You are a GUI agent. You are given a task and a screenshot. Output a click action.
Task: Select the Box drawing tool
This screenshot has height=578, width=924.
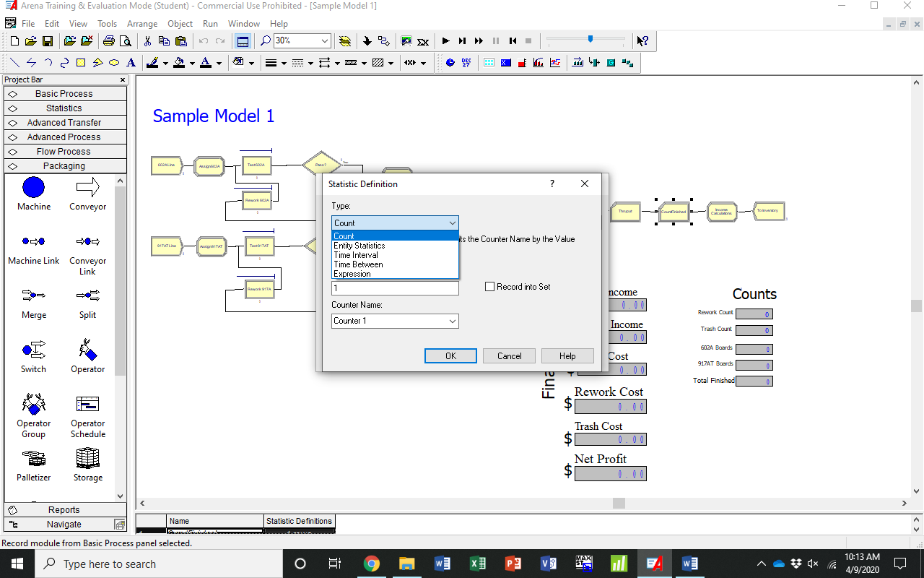pyautogui.click(x=81, y=63)
